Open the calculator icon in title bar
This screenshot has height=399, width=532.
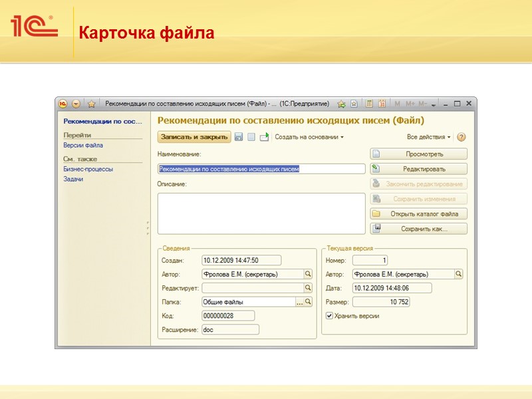[369, 104]
